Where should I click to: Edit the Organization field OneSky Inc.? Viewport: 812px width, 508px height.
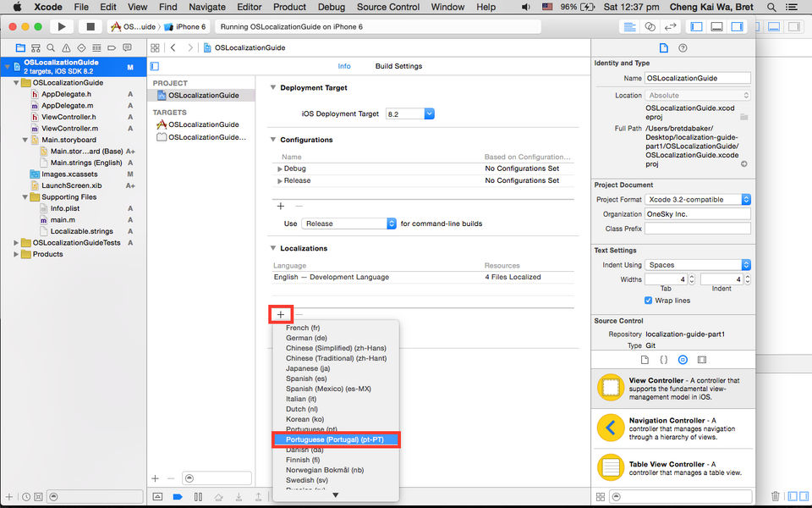698,214
